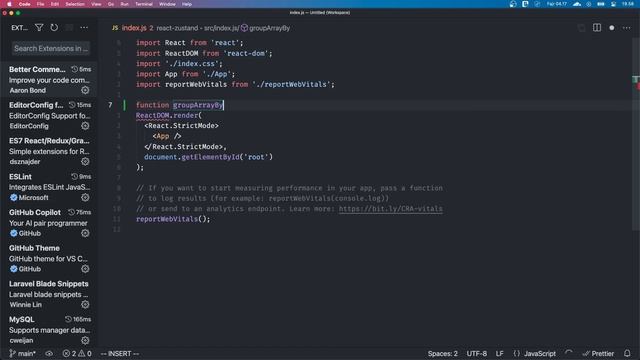
Task: Open src/index.js breadcrumb path
Action: [221, 28]
